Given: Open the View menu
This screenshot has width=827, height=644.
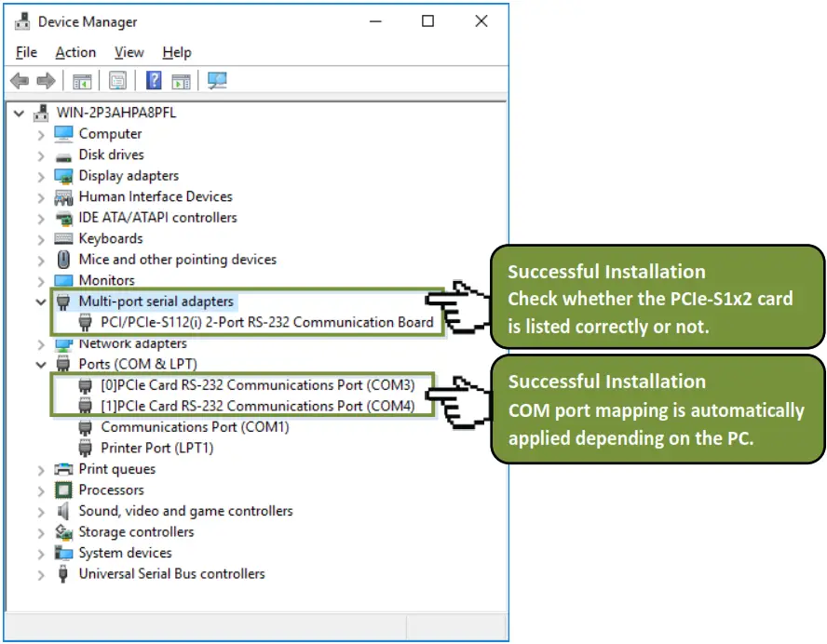Looking at the screenshot, I should [129, 52].
